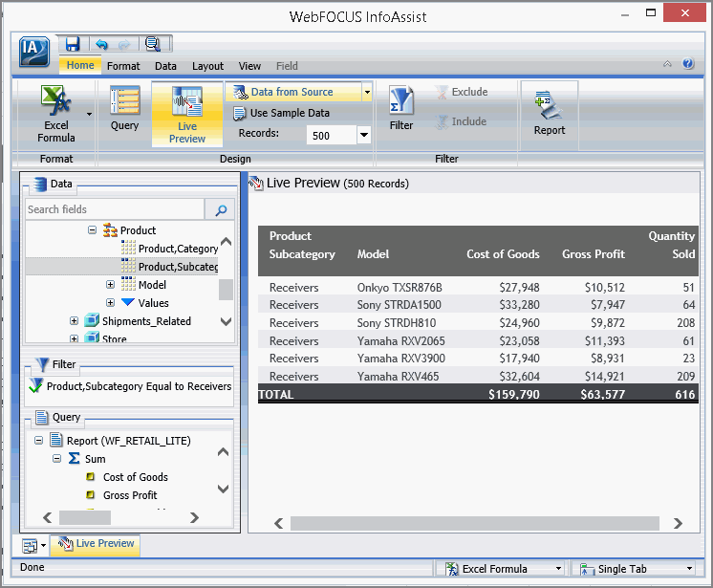Undo the last action
This screenshot has height=588, width=713.
click(102, 44)
